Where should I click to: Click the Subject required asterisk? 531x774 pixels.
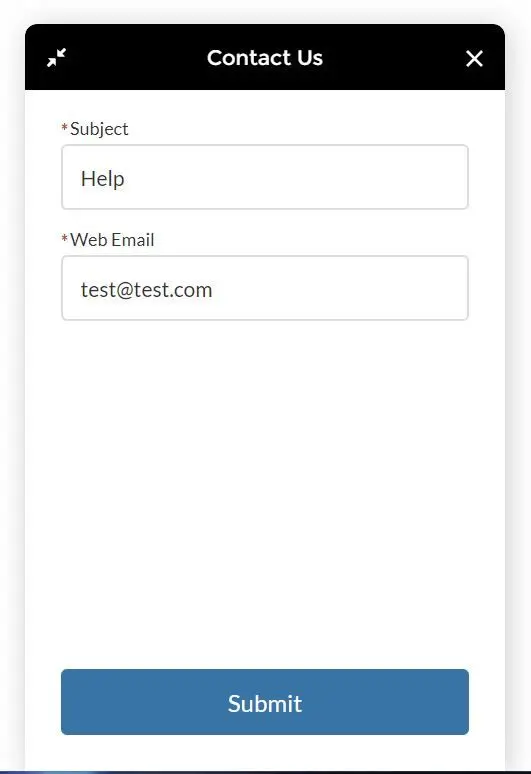64,128
